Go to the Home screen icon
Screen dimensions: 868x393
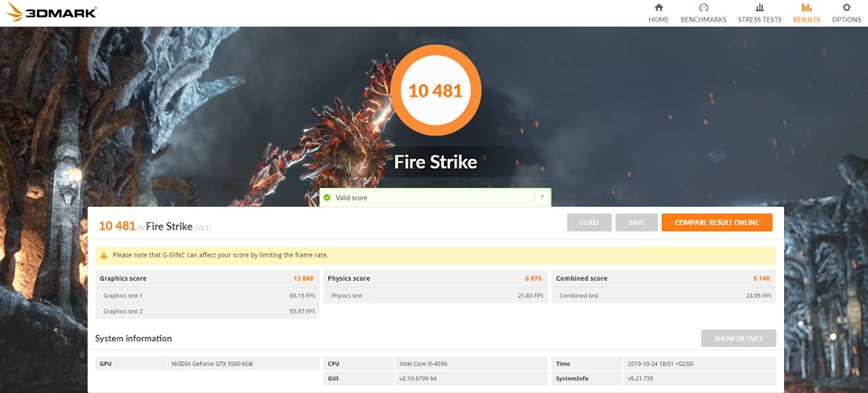(x=658, y=8)
